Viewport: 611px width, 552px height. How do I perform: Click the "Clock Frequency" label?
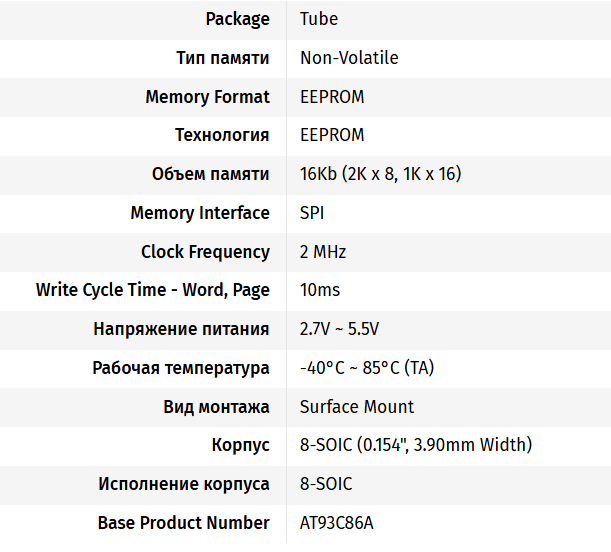[x=205, y=252]
